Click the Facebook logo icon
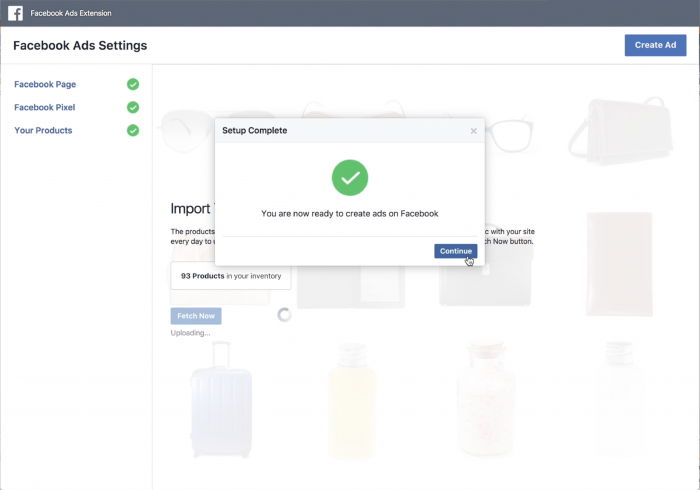Image resolution: width=700 pixels, height=490 pixels. (x=15, y=13)
